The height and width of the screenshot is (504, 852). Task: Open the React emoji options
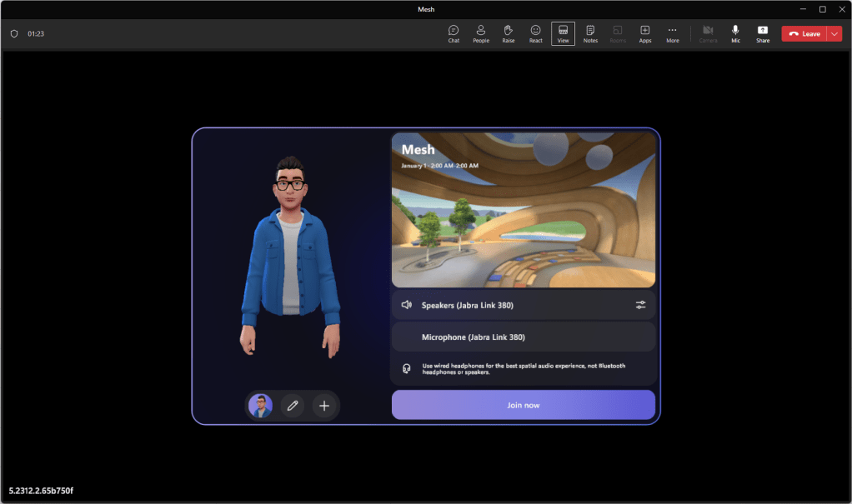tap(535, 33)
